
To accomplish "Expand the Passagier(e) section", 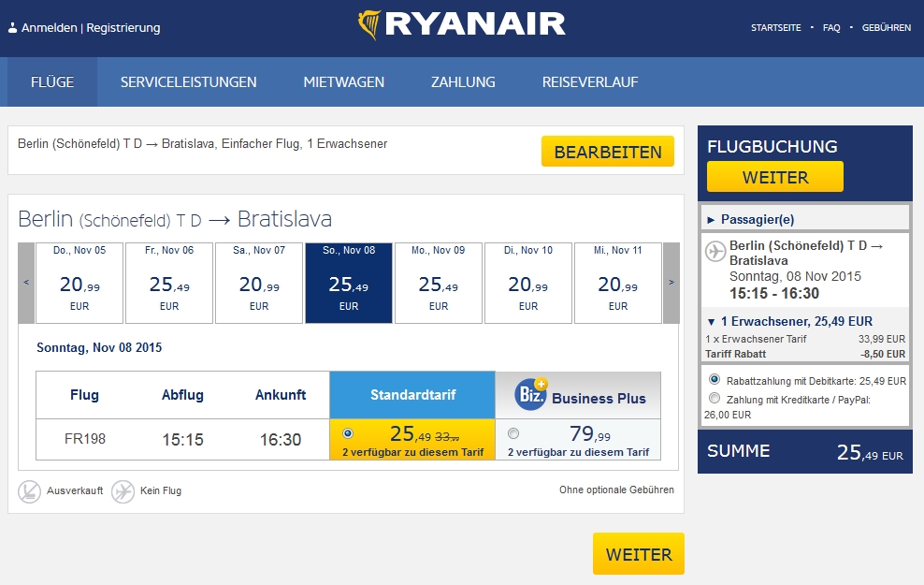I will 757,219.
